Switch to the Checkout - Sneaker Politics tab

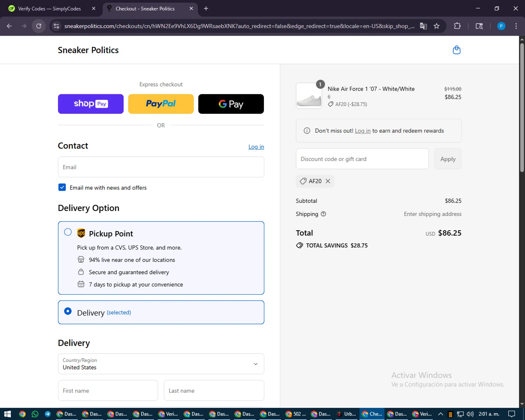tap(150, 8)
